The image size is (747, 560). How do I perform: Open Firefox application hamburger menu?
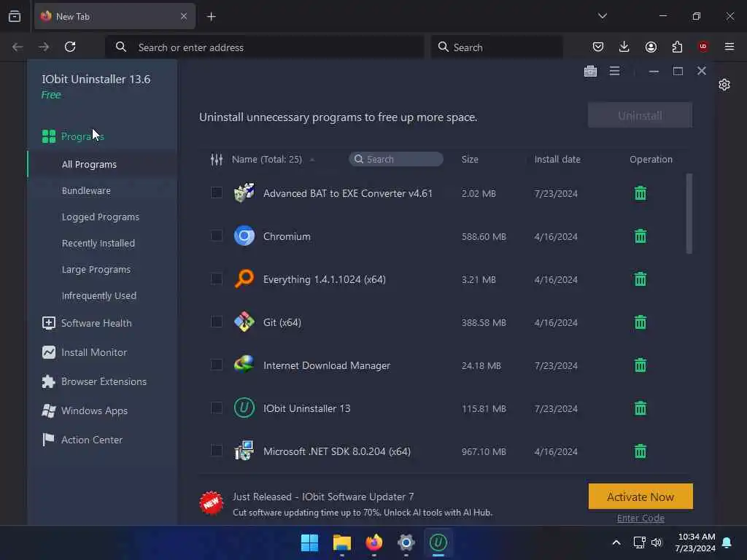729,47
